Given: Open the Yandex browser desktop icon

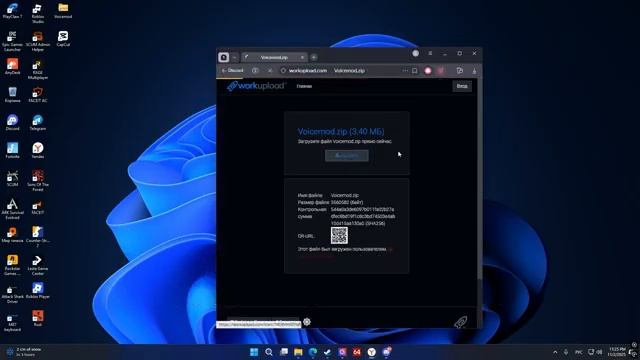Looking at the screenshot, I should [38, 150].
